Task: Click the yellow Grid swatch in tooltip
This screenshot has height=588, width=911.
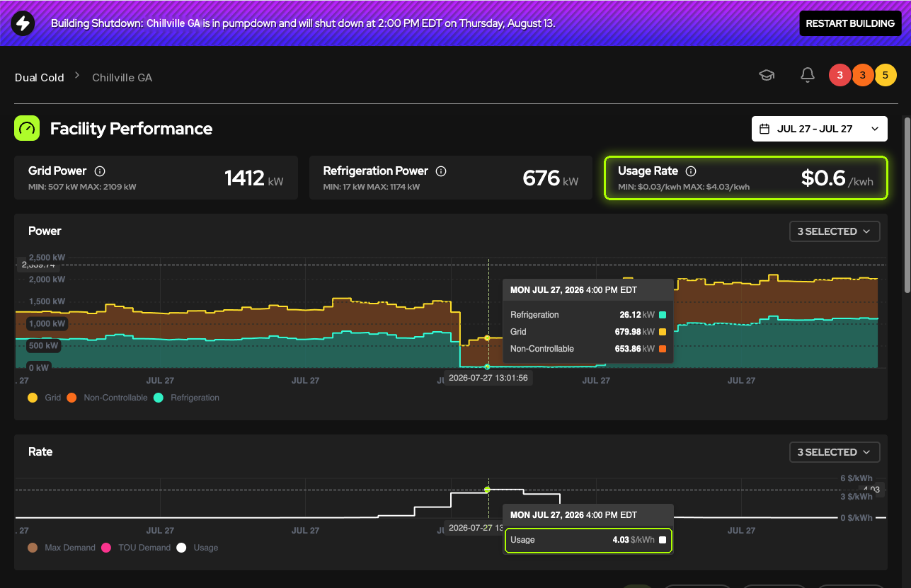Action: point(663,332)
